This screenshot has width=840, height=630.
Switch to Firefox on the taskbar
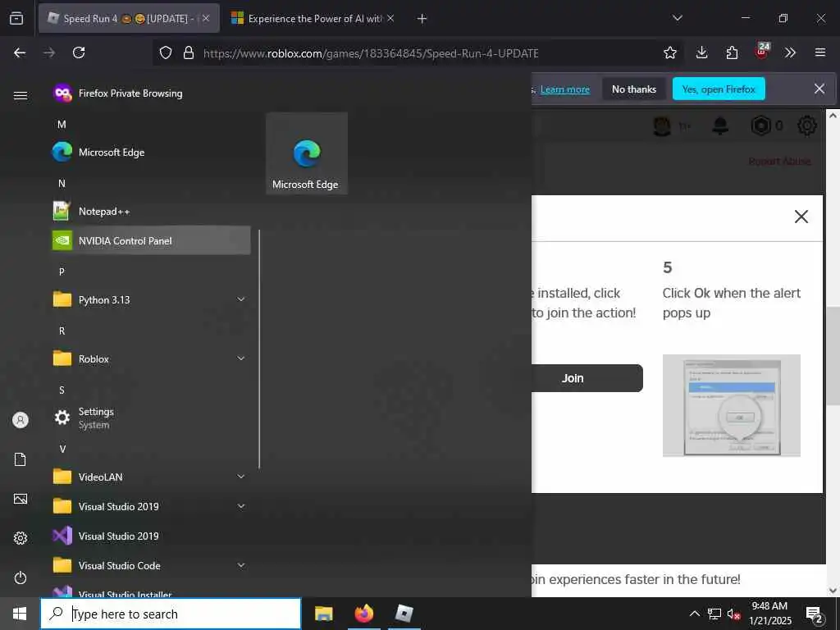point(363,614)
